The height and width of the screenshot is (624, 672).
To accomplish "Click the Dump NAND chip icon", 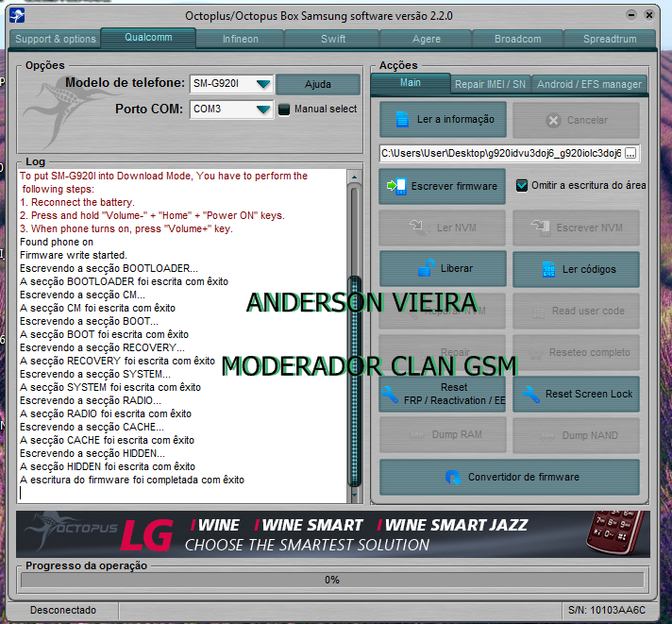I will point(547,436).
